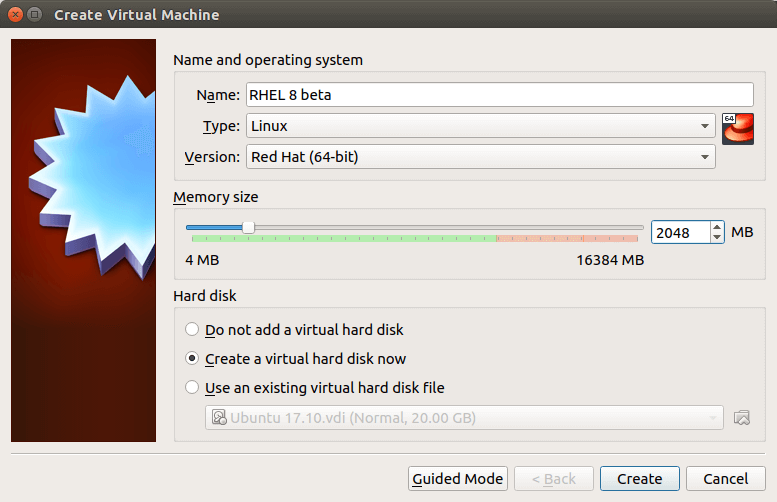Click the Name field containing RHEL 8 beta
This screenshot has height=502, width=777.
tap(482, 95)
